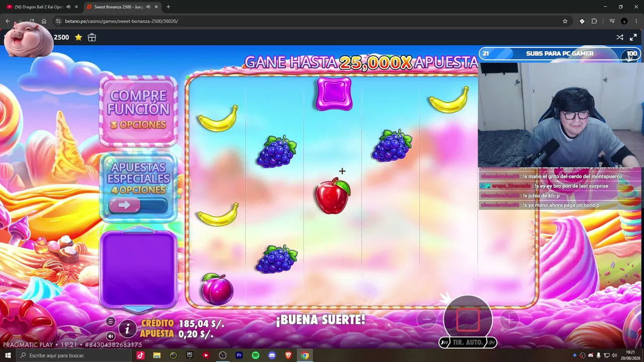Mute the Dragon Ball Z Kai tab audio
Screen dimensions: 644x362
coord(68,7)
